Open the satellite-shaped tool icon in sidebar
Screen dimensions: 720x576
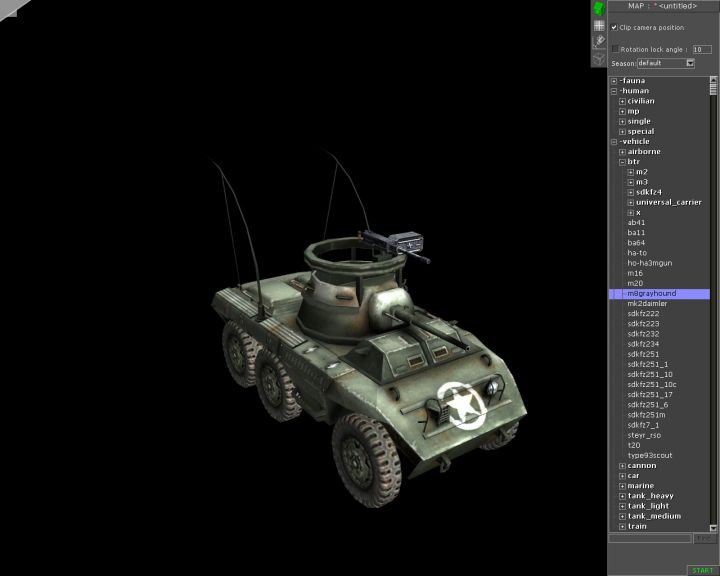[598, 41]
